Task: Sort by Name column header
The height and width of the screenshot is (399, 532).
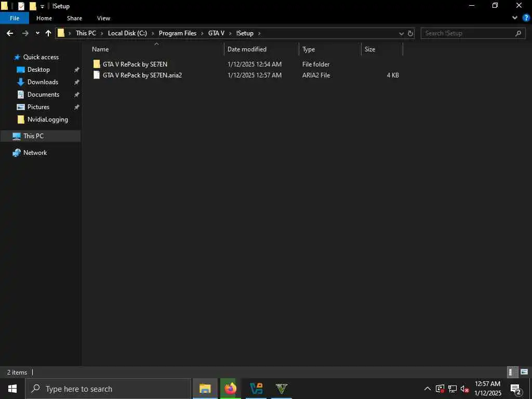Action: coord(100,49)
